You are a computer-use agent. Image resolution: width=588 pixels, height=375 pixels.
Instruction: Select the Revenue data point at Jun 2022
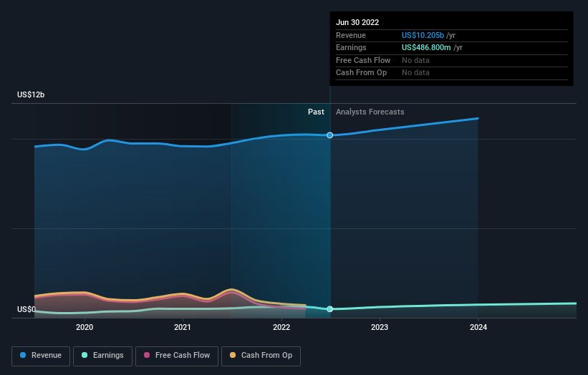coord(330,135)
